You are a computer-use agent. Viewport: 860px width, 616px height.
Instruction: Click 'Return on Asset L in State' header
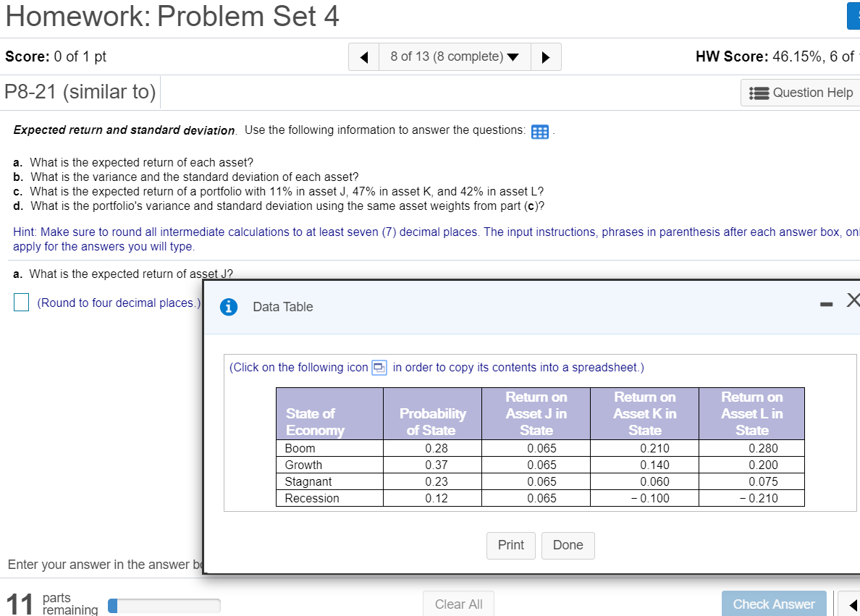751,413
